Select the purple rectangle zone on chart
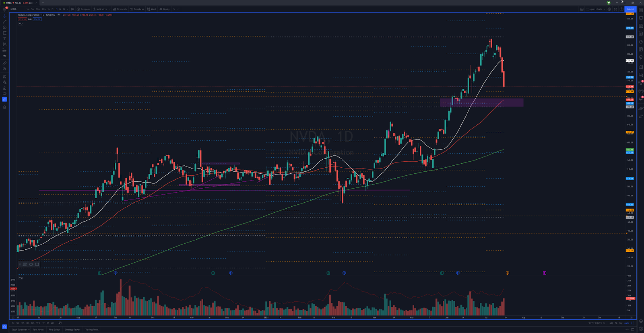The width and height of the screenshot is (644, 333). (x=481, y=103)
